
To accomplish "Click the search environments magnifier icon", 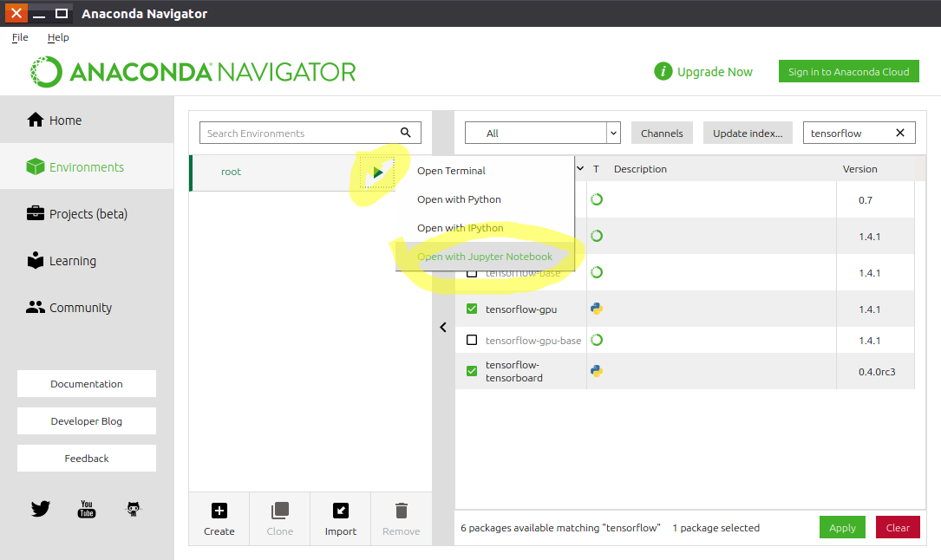I will click(x=406, y=133).
